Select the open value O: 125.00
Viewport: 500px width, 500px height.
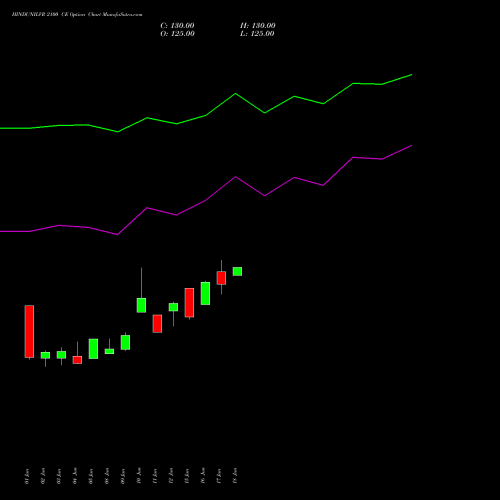click(177, 34)
